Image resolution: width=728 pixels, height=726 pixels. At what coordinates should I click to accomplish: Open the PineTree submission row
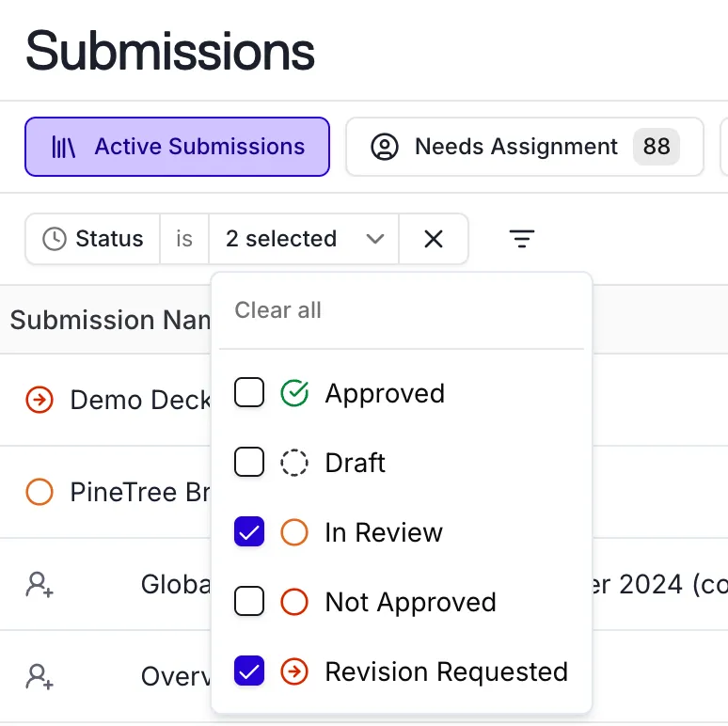click(x=141, y=492)
